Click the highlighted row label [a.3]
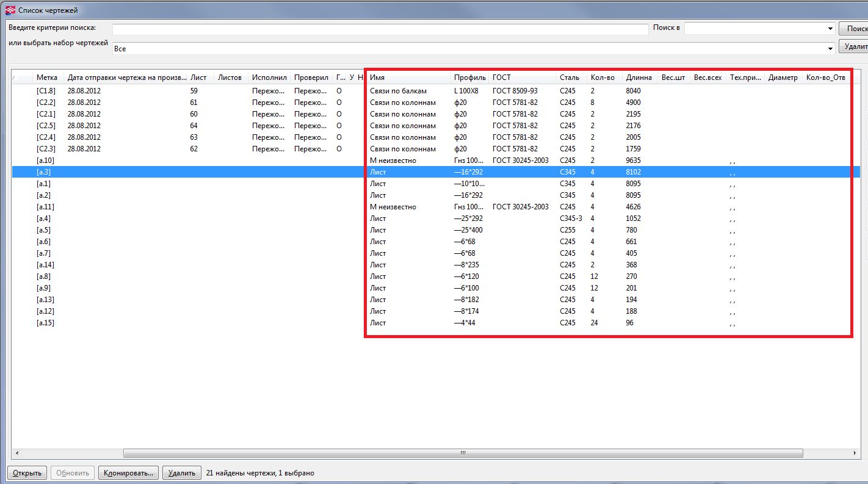 [43, 172]
